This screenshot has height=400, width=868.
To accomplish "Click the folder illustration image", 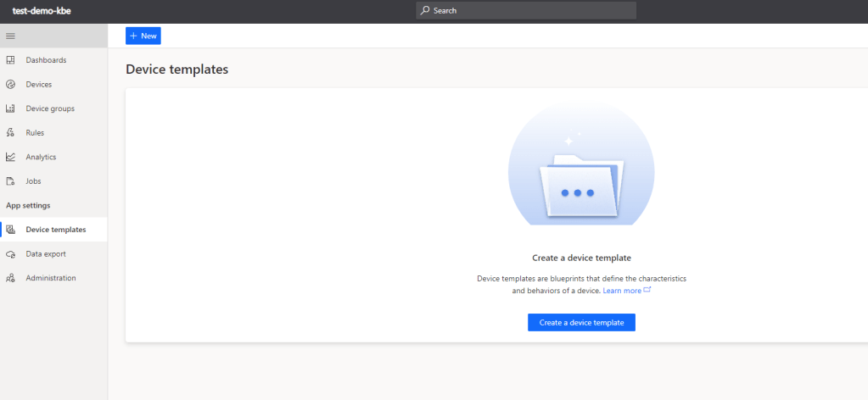I will (x=580, y=174).
